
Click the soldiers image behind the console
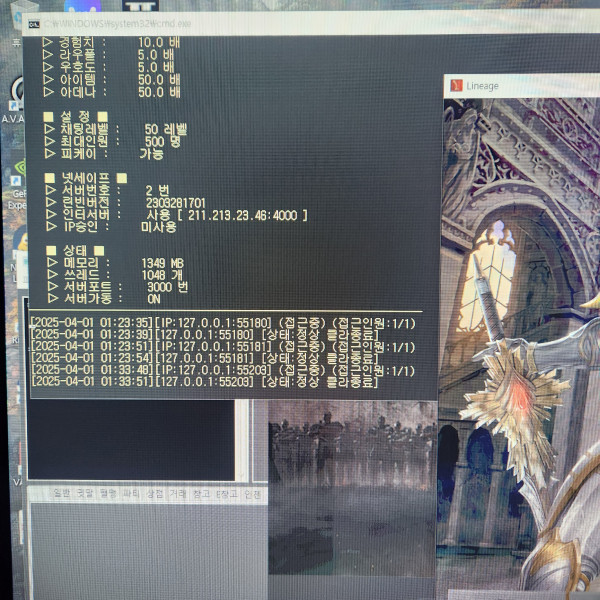352,486
